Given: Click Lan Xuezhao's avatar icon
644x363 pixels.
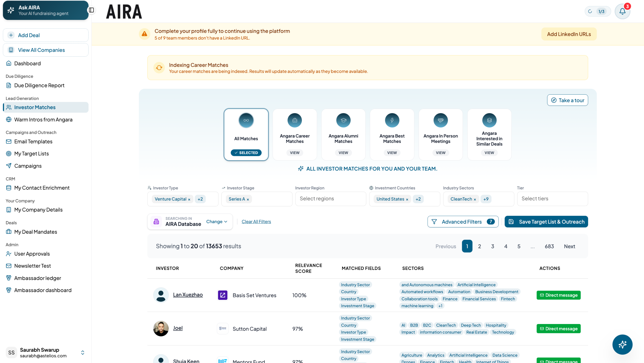Looking at the screenshot, I should click(161, 295).
